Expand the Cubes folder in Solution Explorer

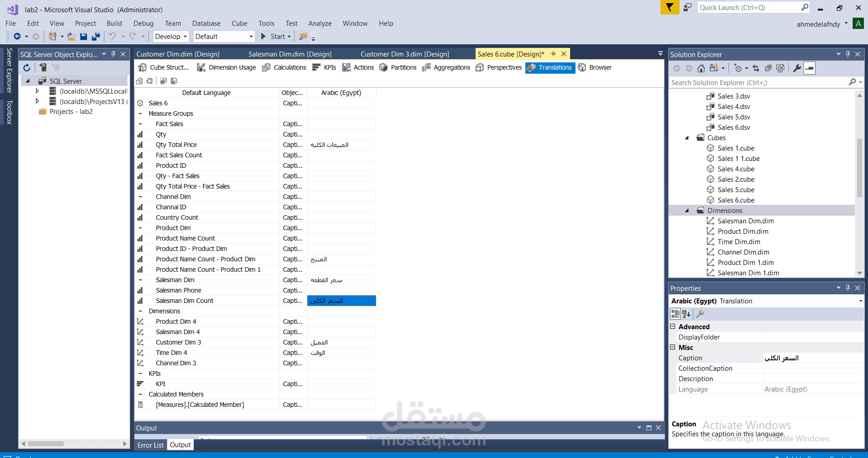pyautogui.click(x=687, y=138)
